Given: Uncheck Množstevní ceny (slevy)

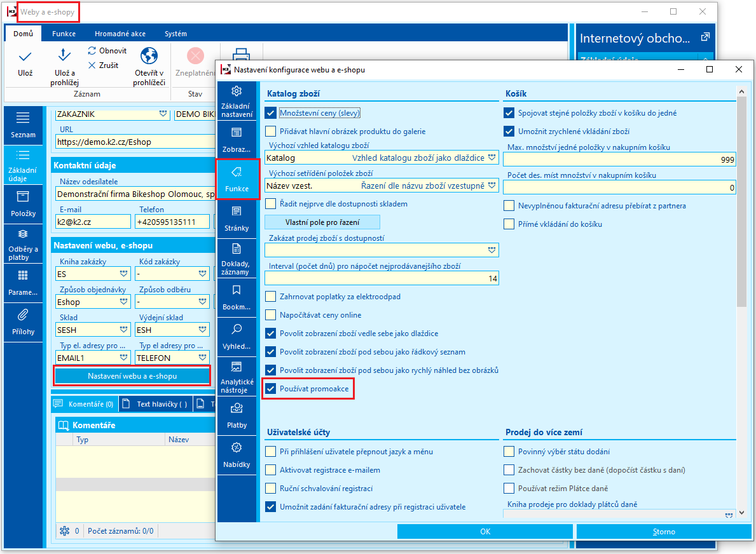Looking at the screenshot, I should [270, 113].
